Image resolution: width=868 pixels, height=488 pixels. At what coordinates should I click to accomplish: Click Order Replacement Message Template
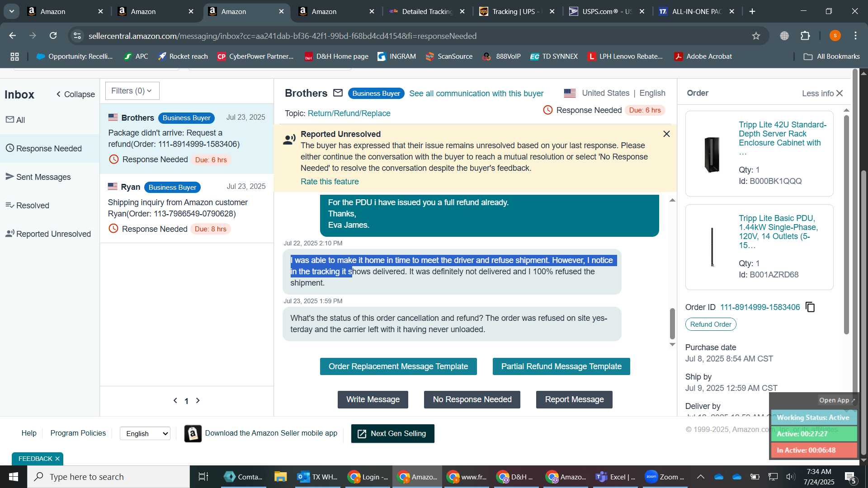pyautogui.click(x=398, y=366)
